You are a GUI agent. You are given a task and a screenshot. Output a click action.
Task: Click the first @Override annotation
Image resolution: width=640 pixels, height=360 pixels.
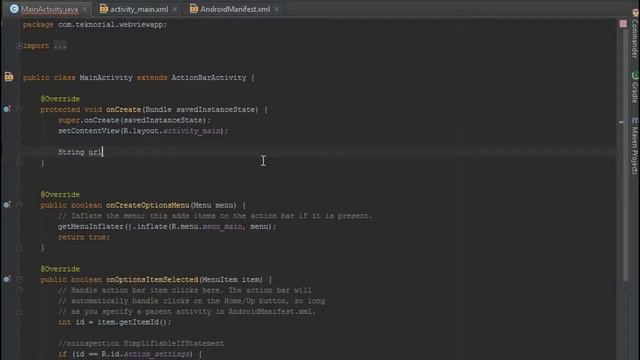(60, 99)
